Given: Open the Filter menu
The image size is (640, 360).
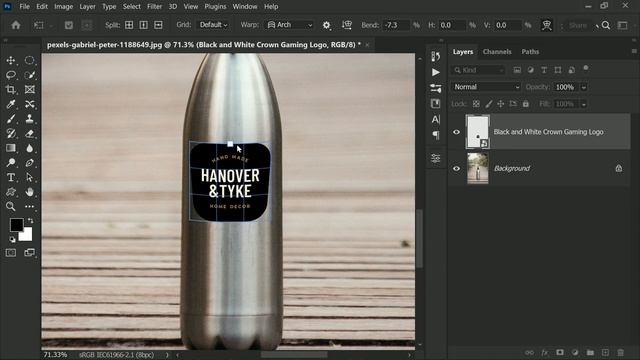Looking at the screenshot, I should [x=154, y=7].
